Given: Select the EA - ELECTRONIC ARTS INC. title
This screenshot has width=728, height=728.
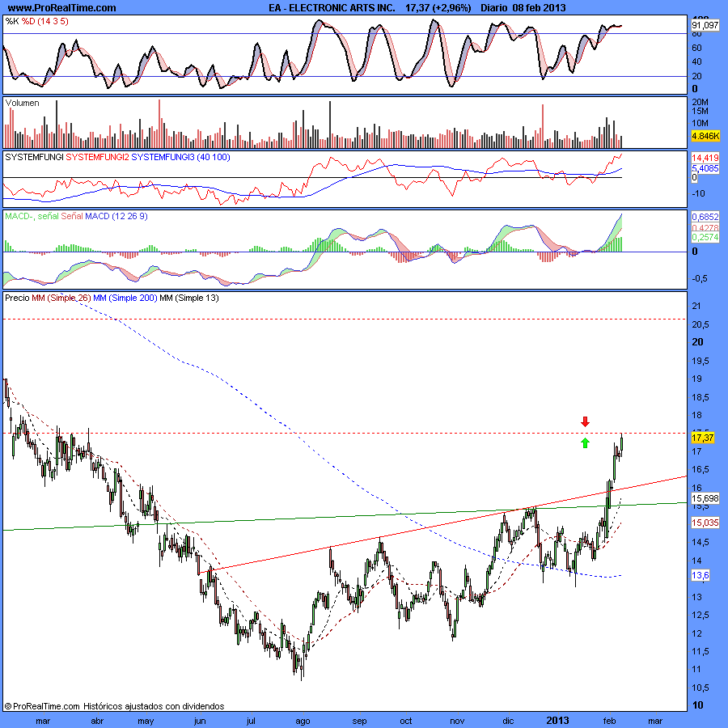Looking at the screenshot, I should pos(332,8).
